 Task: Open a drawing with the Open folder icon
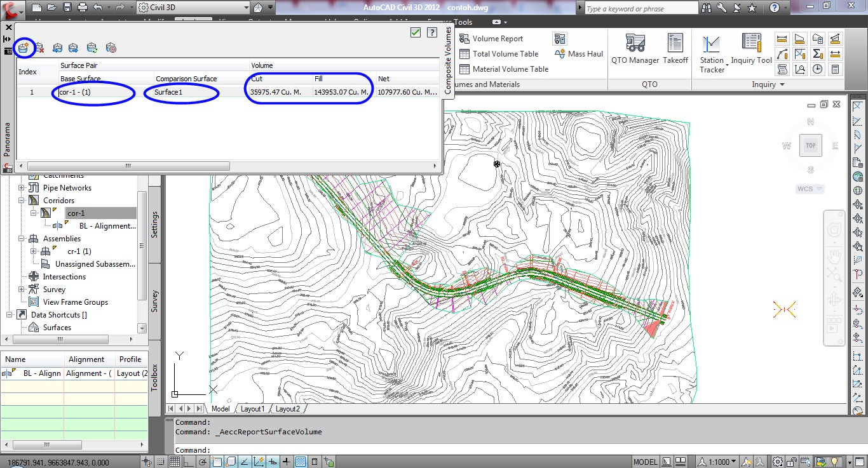click(51, 8)
